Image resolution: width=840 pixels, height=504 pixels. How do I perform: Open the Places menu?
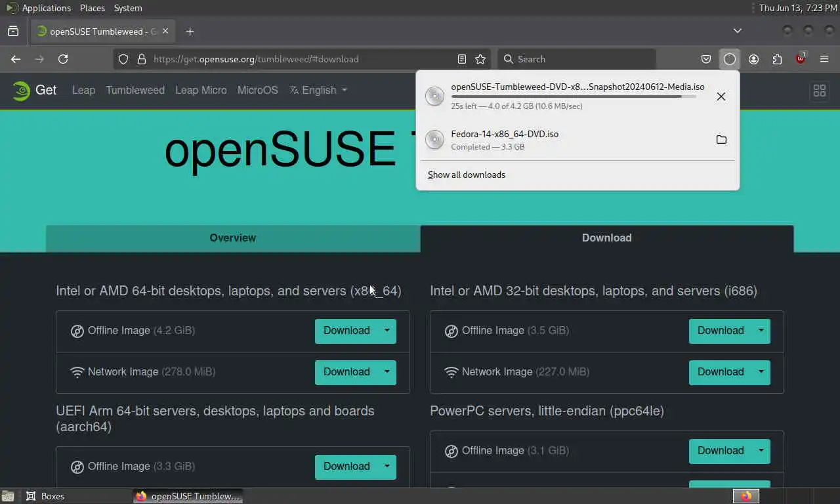coord(93,8)
